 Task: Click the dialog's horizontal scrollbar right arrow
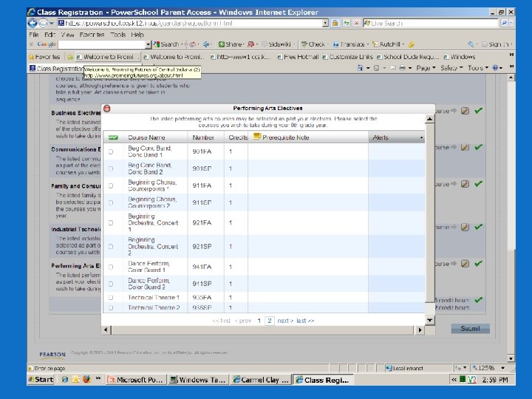[420, 330]
